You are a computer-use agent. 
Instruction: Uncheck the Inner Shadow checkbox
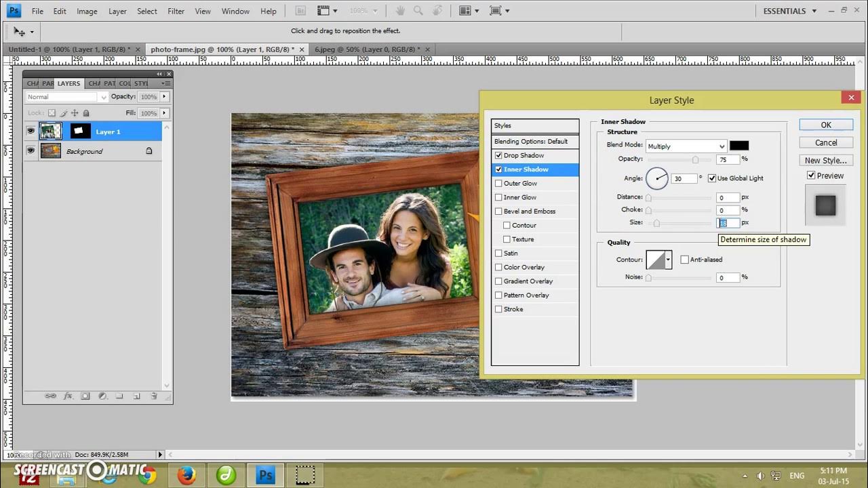[498, 169]
